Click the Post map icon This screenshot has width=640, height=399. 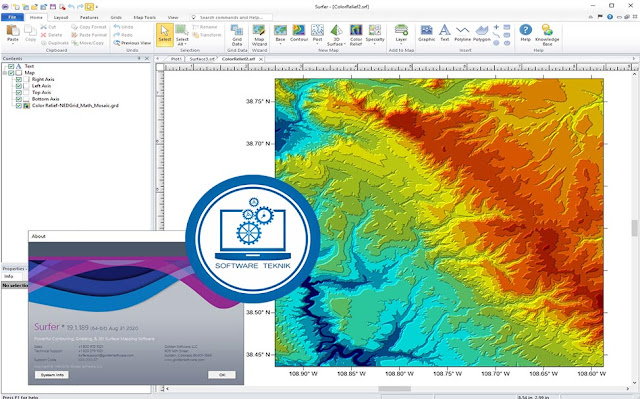coord(317,30)
